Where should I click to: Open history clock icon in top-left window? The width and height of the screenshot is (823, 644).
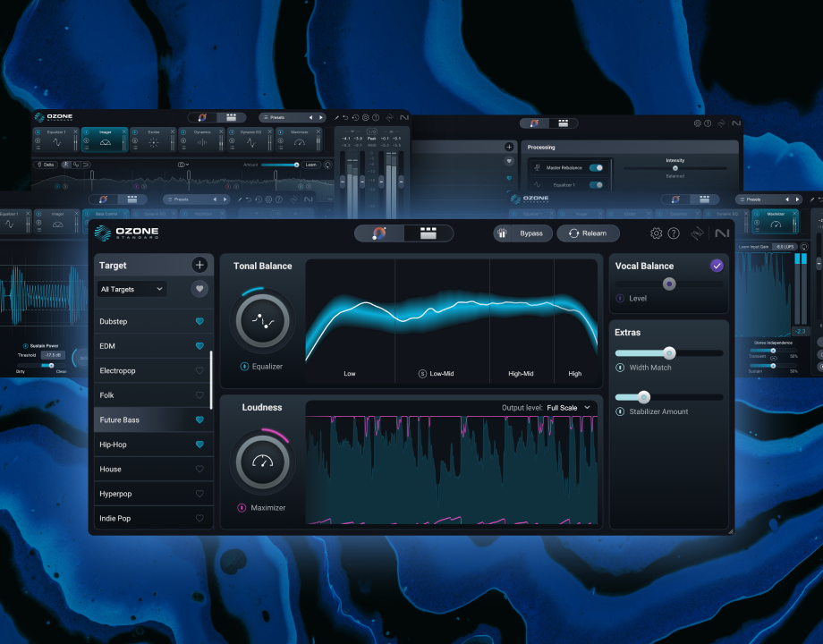pyautogui.click(x=355, y=117)
